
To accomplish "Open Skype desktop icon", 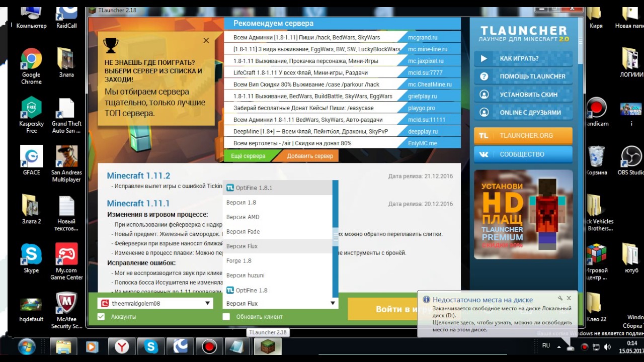I will click(x=31, y=258).
